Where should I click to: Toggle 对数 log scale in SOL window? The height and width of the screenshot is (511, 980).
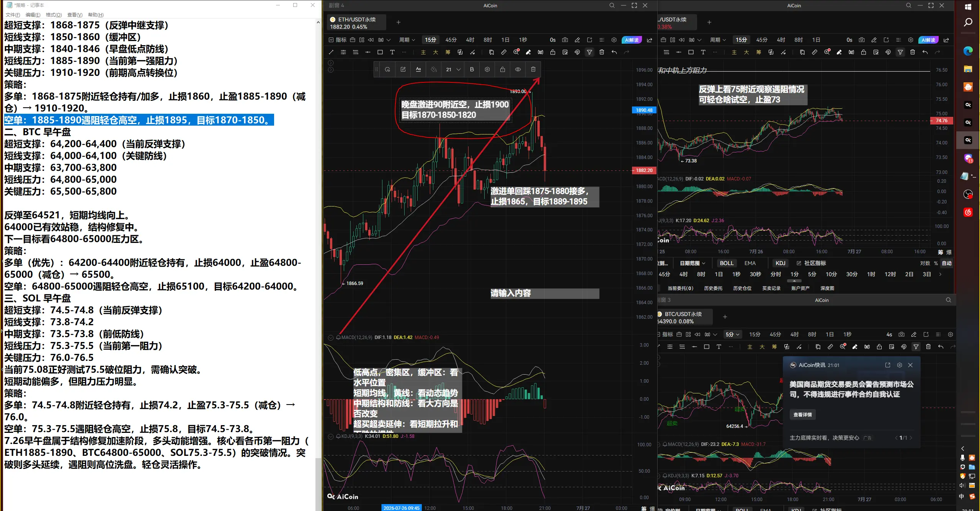click(925, 263)
